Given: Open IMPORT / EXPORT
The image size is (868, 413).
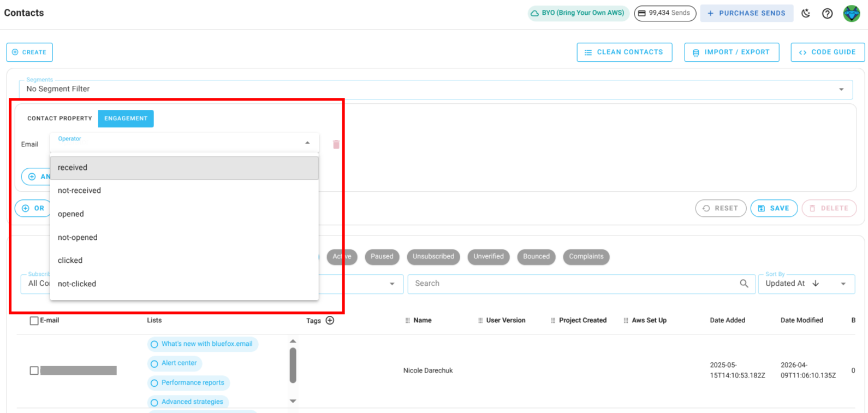Looking at the screenshot, I should (x=732, y=52).
